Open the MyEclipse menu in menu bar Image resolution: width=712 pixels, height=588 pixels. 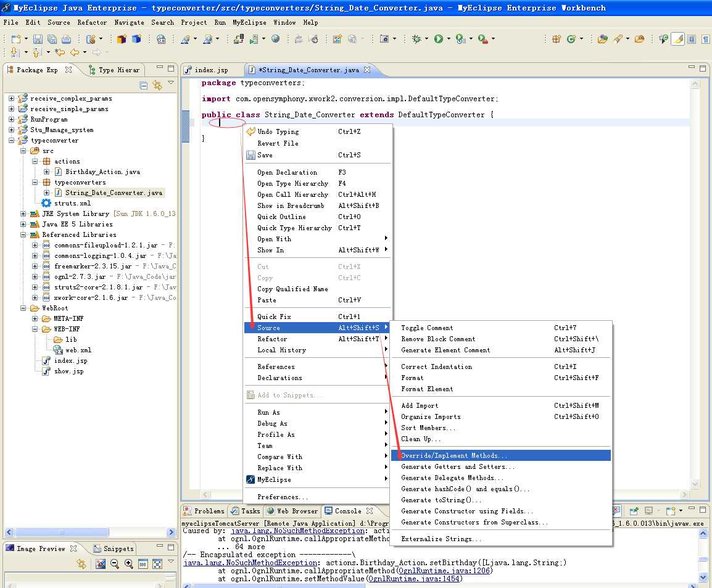(249, 22)
